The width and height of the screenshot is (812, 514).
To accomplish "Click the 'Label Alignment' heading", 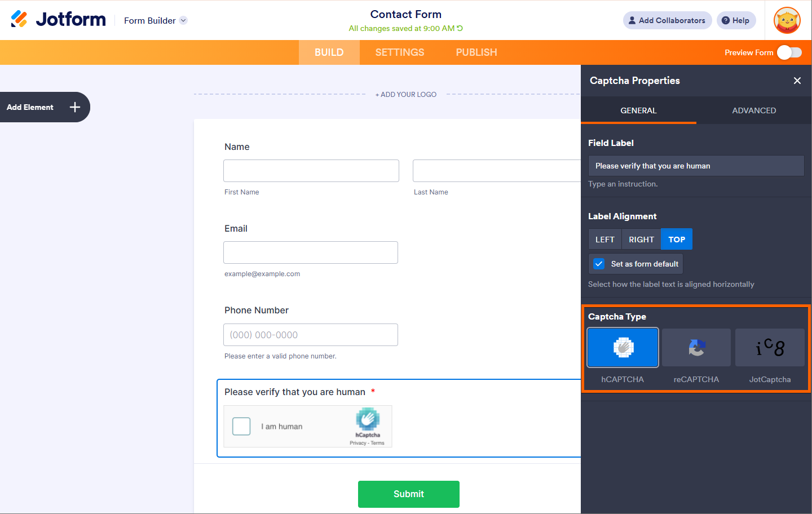I will [x=623, y=216].
